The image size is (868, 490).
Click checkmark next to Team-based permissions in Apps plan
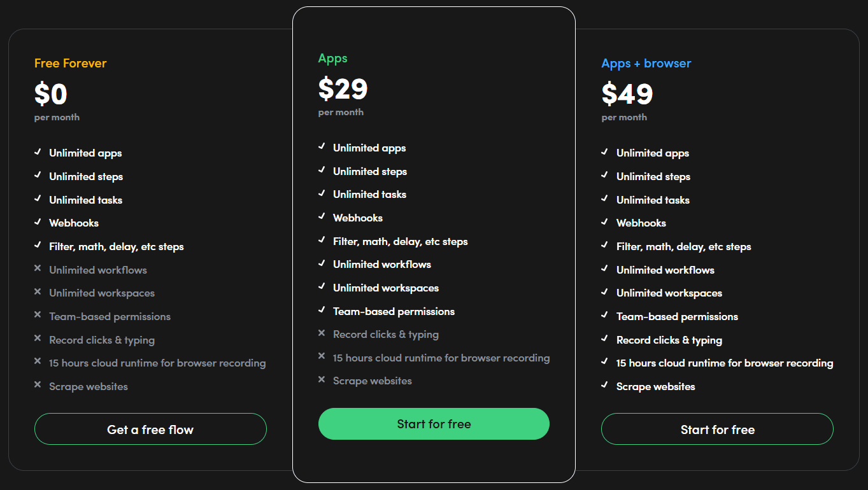(322, 310)
